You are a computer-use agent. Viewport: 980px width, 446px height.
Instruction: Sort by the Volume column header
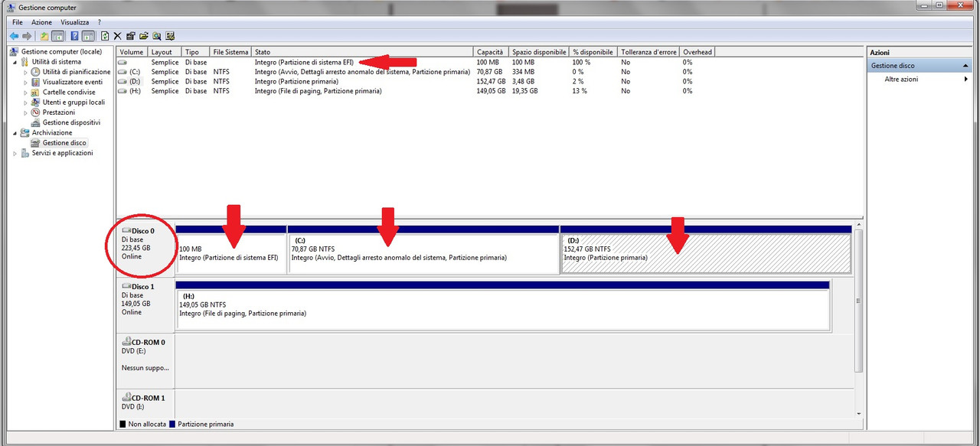132,52
